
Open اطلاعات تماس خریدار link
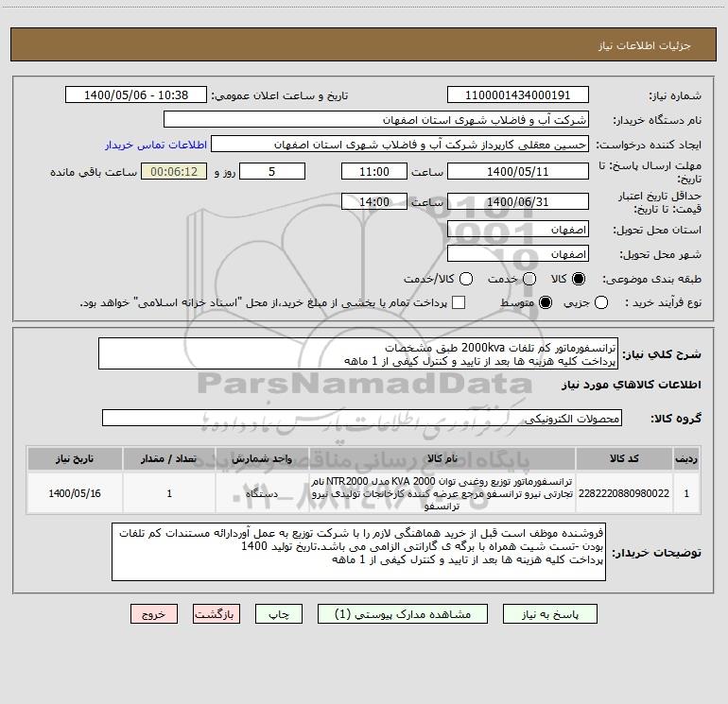(156, 145)
